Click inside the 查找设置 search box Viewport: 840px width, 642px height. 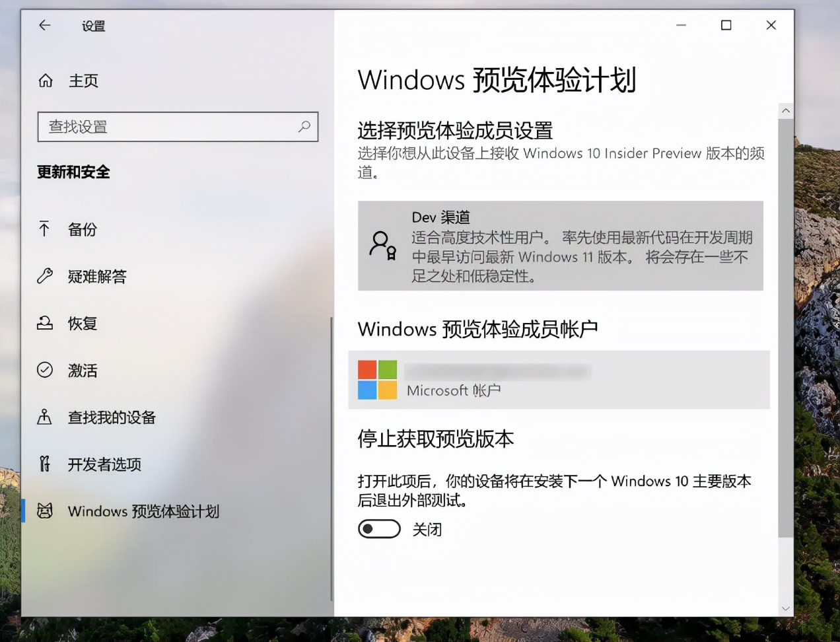pos(165,127)
